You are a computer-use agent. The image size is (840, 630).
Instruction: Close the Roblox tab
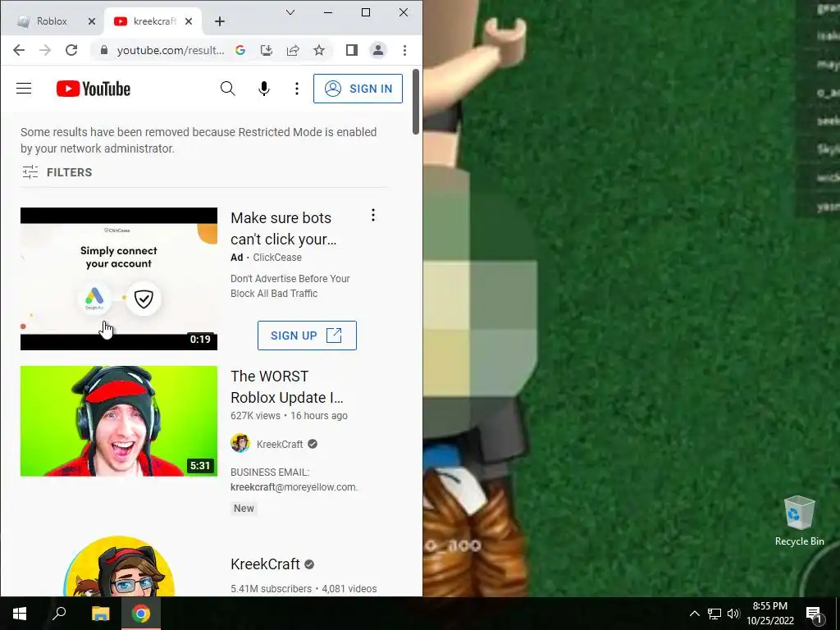point(92,21)
